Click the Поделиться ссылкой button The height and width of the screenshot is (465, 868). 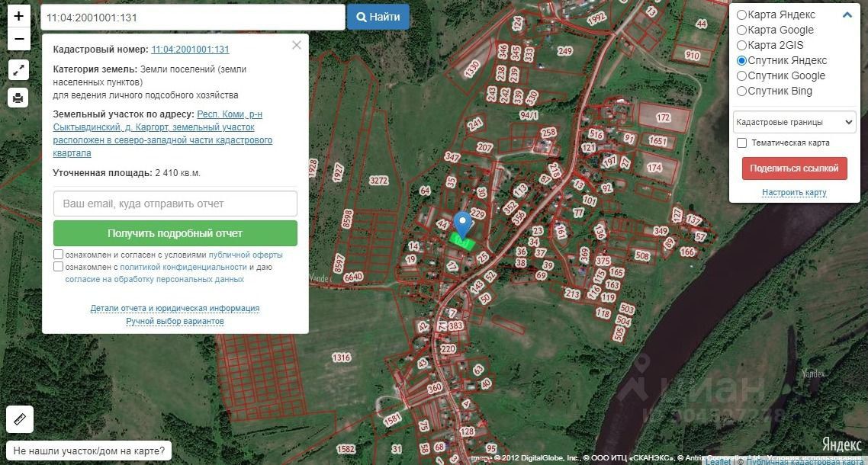[794, 168]
